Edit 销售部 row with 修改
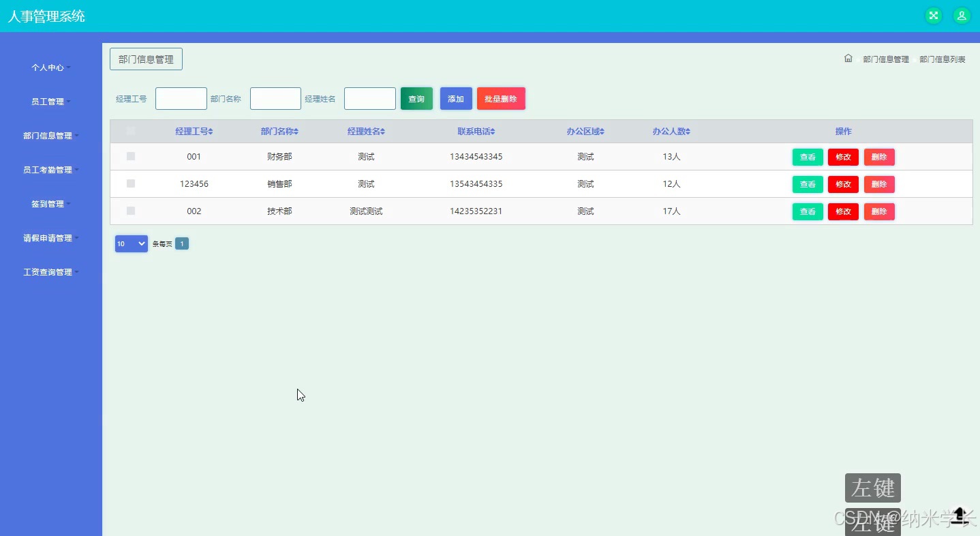This screenshot has height=536, width=980. 843,184
